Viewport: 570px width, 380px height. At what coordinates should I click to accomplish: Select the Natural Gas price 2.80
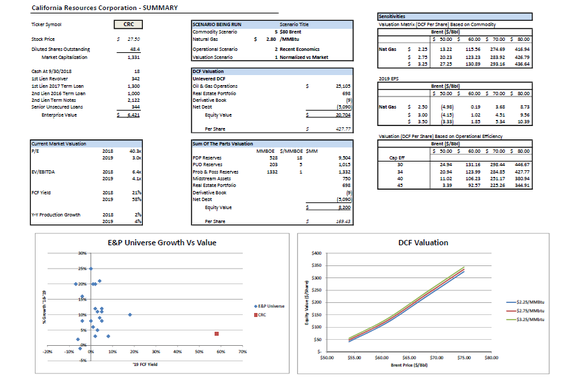270,39
